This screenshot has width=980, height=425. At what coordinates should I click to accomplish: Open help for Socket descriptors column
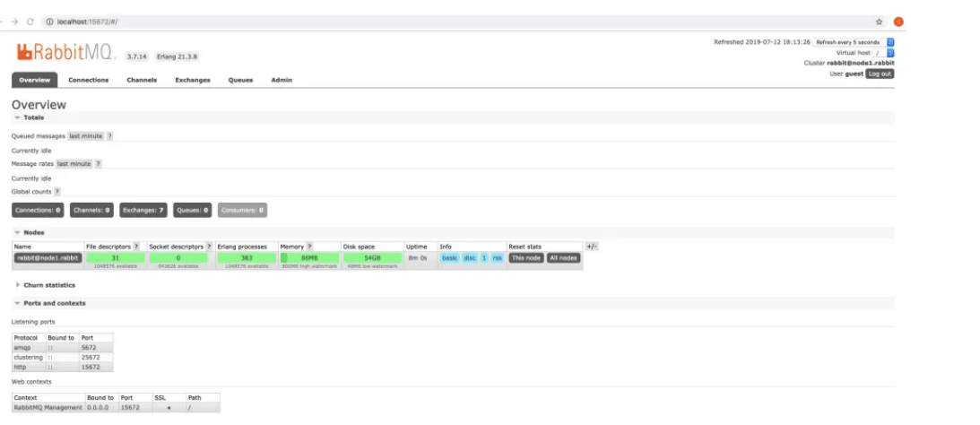coord(209,247)
